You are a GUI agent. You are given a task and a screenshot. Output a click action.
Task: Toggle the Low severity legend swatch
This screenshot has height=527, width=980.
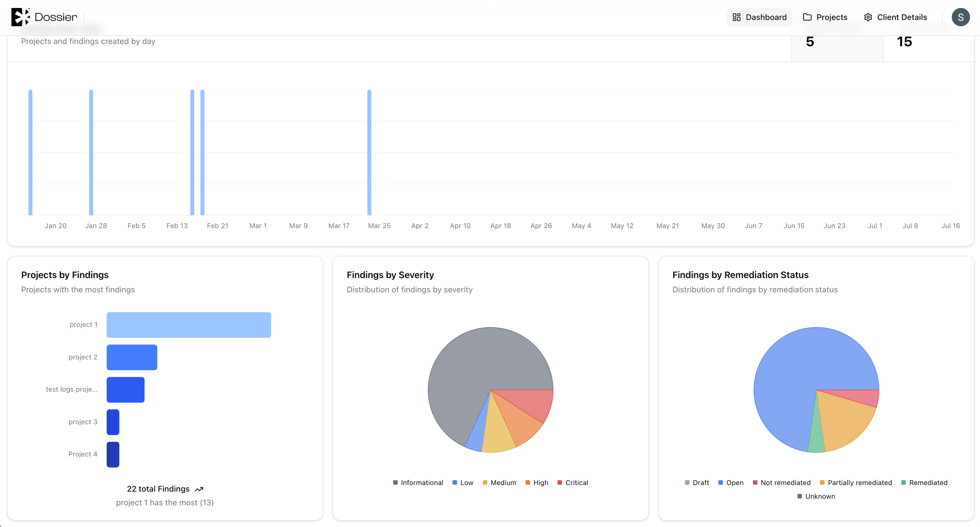point(454,482)
